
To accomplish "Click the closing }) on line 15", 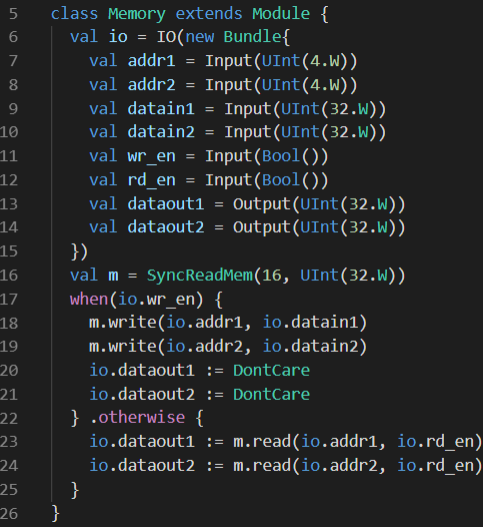I will click(79, 252).
